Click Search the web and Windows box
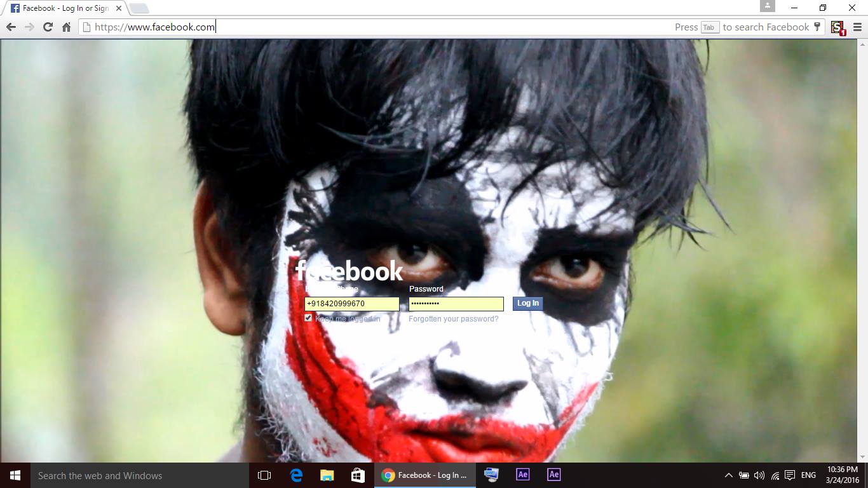The image size is (868, 488). pos(140,475)
